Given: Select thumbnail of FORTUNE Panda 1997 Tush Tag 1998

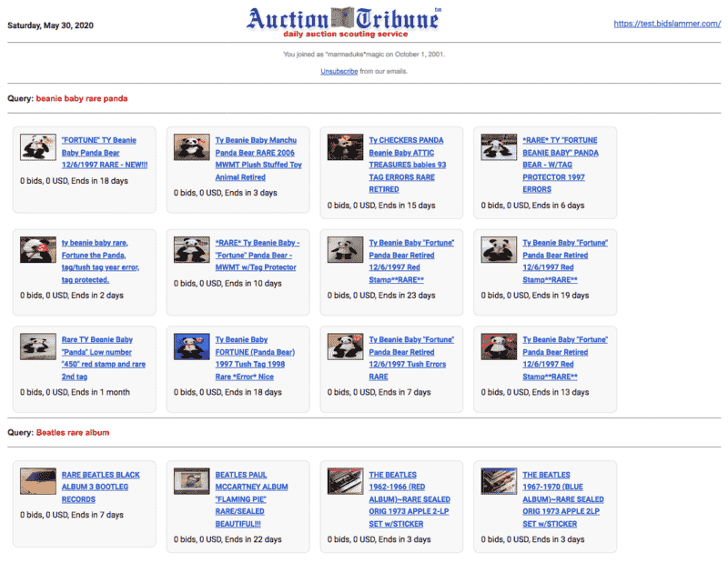Looking at the screenshot, I should [187, 347].
